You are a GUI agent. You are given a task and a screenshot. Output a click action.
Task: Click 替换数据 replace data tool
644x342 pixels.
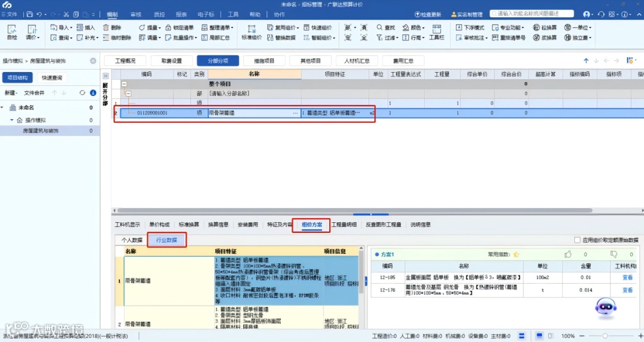pos(281,38)
